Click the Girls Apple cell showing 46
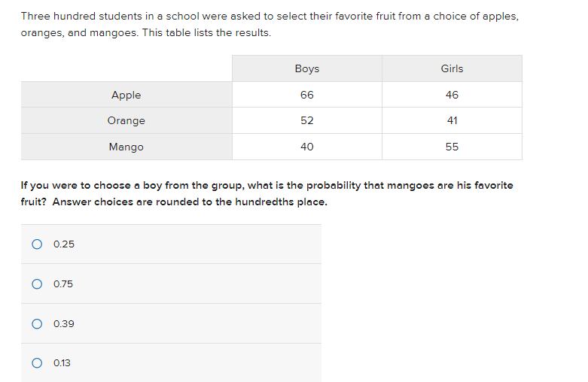The width and height of the screenshot is (588, 382). (x=452, y=95)
